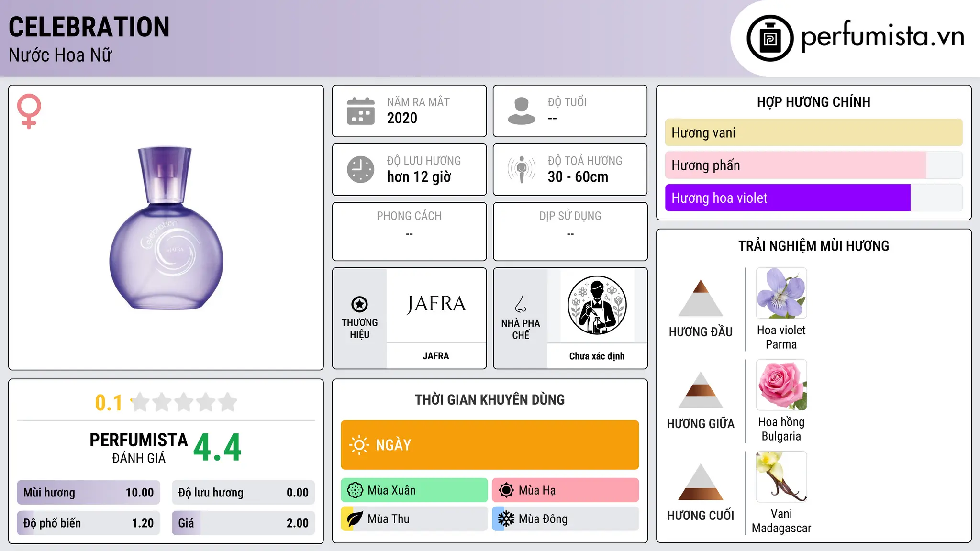Viewport: 980px width, 551px height.
Task: Click the pink Hương phấn accord bar
Action: tap(813, 165)
